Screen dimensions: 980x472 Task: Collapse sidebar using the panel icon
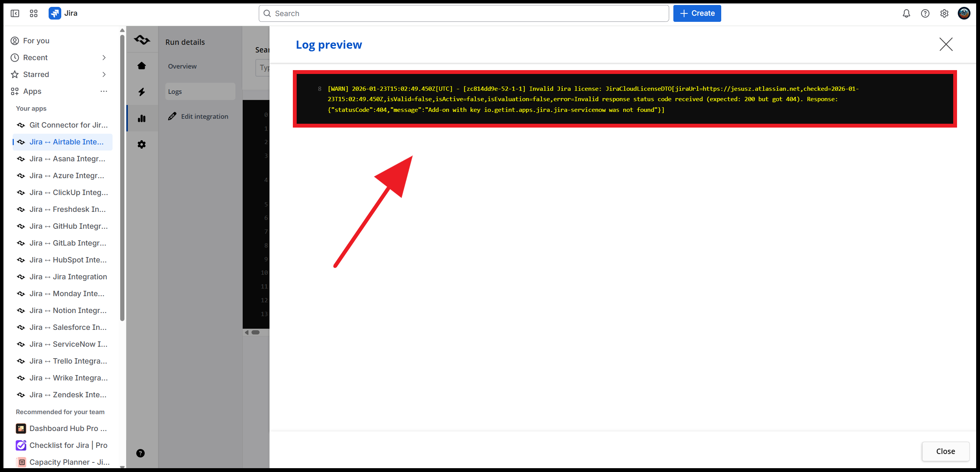click(x=15, y=13)
